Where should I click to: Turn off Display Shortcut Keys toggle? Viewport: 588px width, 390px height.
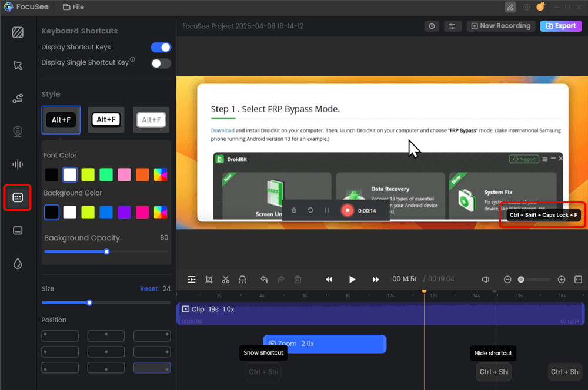coord(161,47)
